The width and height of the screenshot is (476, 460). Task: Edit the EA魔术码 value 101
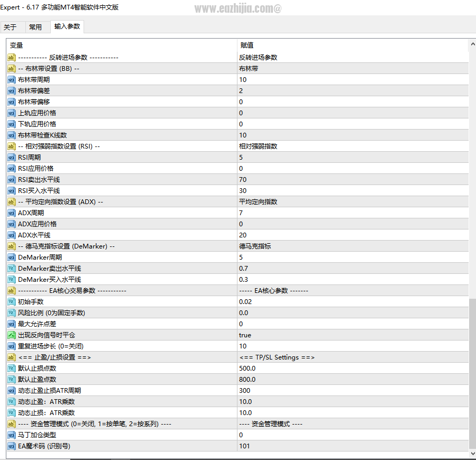click(353, 446)
